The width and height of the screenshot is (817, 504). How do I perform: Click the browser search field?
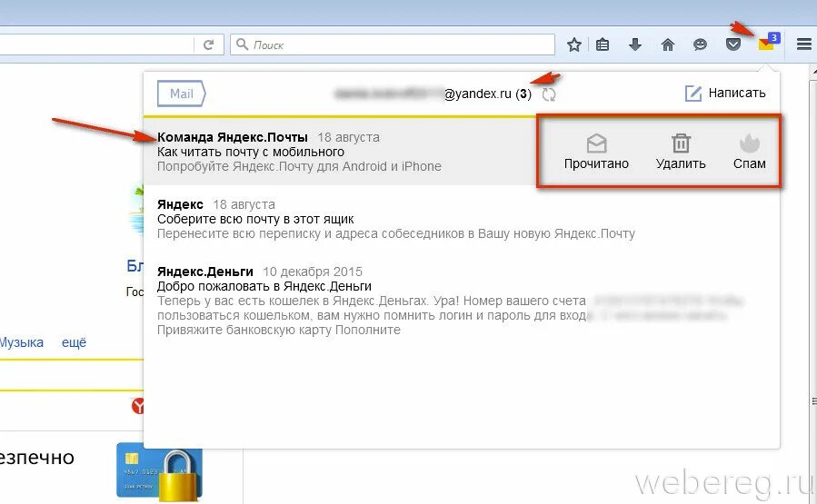point(393,44)
